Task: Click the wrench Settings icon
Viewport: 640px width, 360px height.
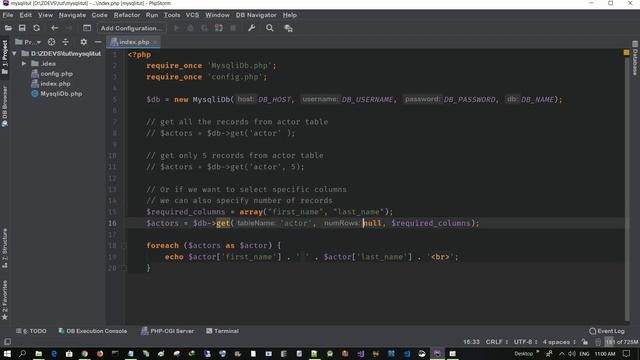Action: [251, 28]
